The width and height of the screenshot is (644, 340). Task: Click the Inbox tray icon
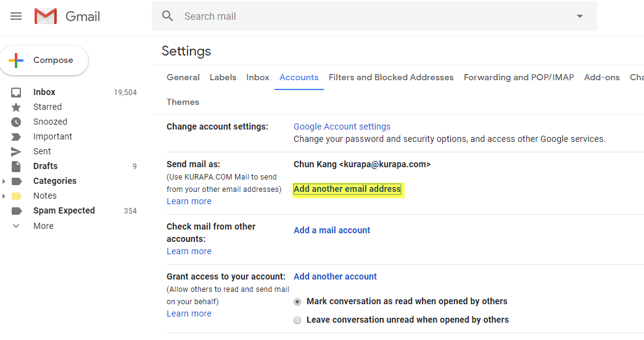[x=16, y=92]
